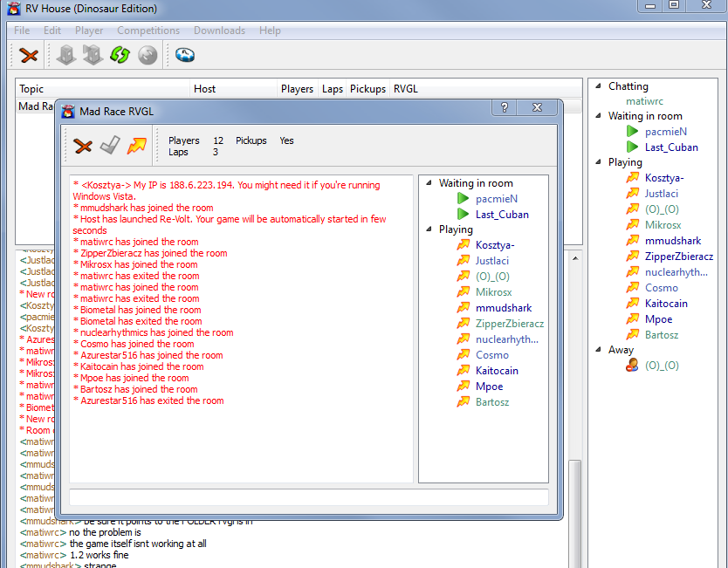Collapse Waiting in room group in main user list
Screen dimensions: 728x568
(x=599, y=116)
